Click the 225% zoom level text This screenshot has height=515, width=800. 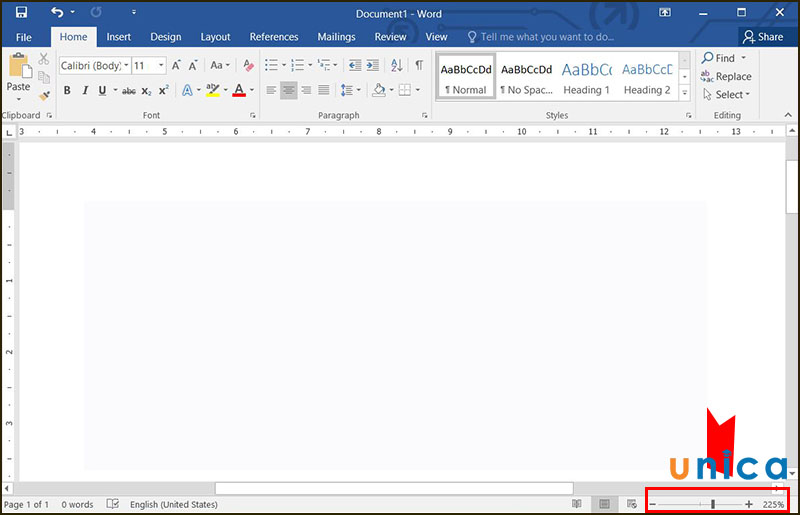coord(773,504)
